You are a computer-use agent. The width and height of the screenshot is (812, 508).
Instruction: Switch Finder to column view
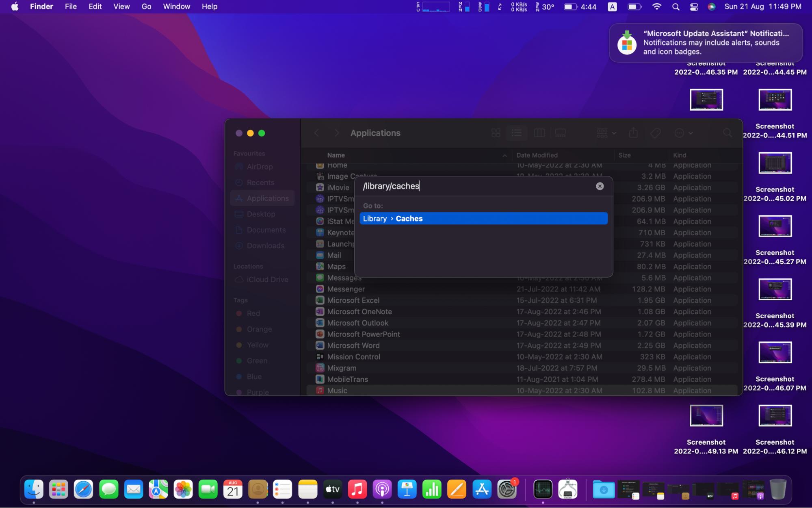point(539,133)
